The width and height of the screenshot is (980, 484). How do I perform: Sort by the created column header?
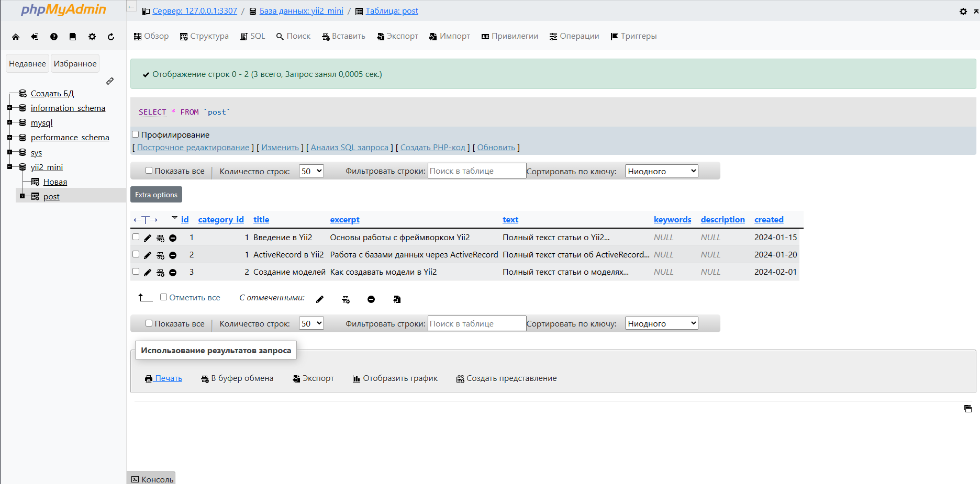point(769,220)
